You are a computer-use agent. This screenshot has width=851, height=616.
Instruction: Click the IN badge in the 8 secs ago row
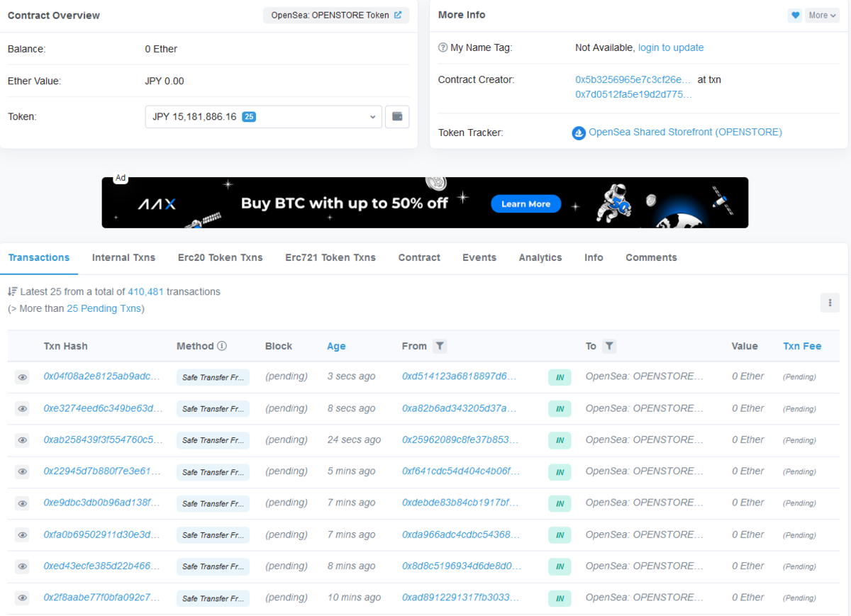[x=560, y=409]
